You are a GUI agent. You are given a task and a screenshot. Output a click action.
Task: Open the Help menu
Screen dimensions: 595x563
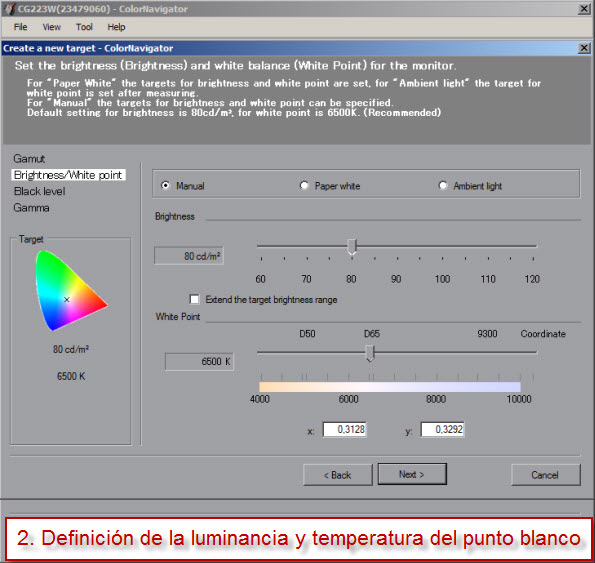coord(116,27)
